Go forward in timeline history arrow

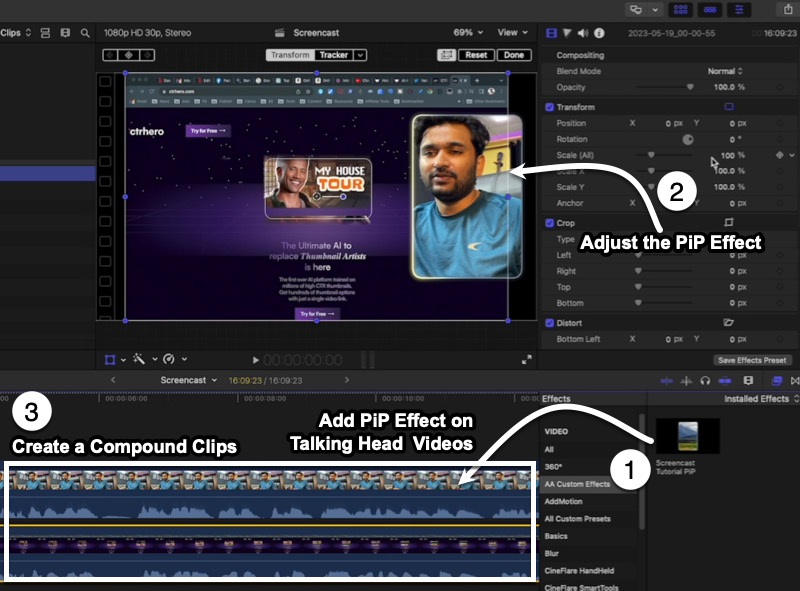click(347, 380)
